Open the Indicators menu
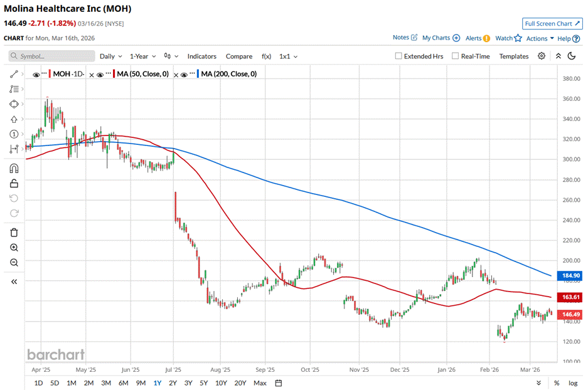The image size is (588, 390). [201, 56]
